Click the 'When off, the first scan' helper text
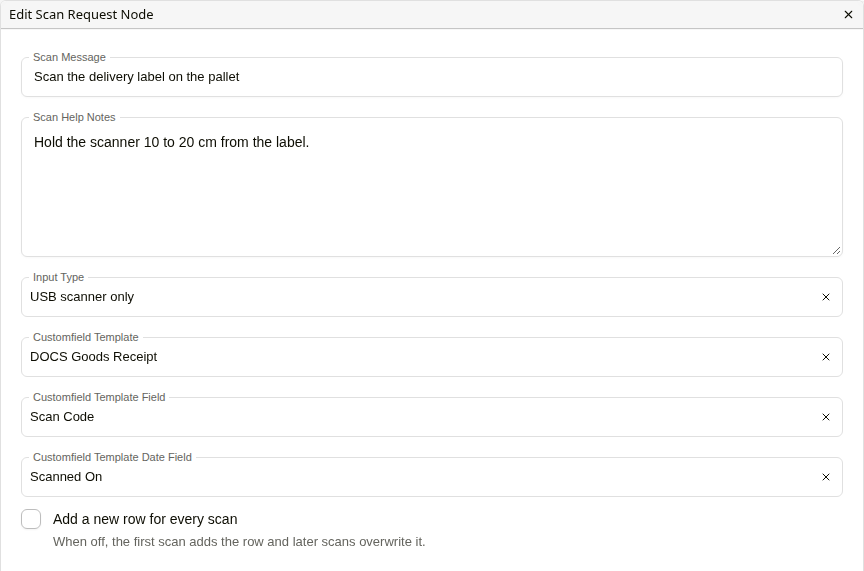864x571 pixels. click(239, 542)
